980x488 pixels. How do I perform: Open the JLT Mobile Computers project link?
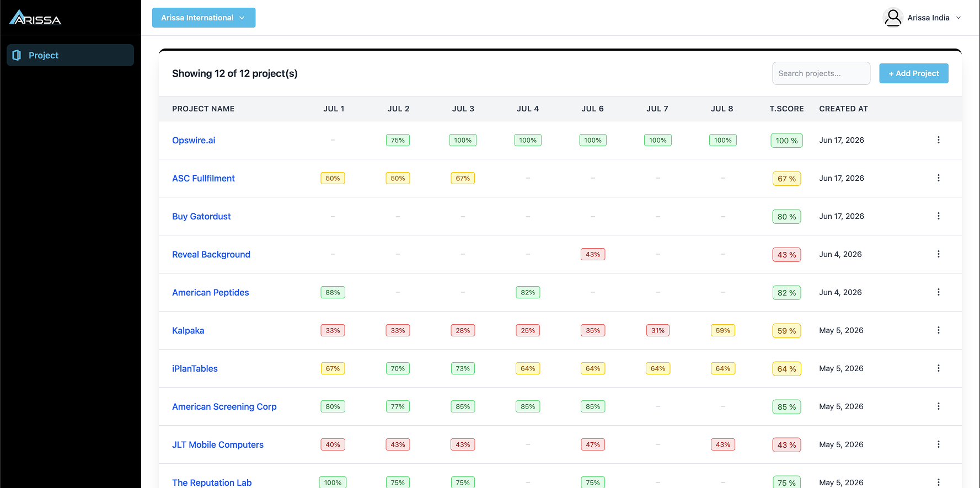[218, 444]
